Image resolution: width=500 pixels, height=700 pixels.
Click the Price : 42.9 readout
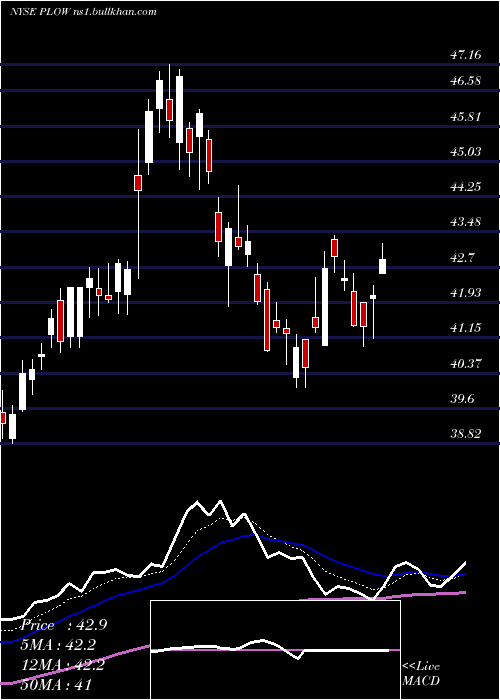(x=64, y=625)
